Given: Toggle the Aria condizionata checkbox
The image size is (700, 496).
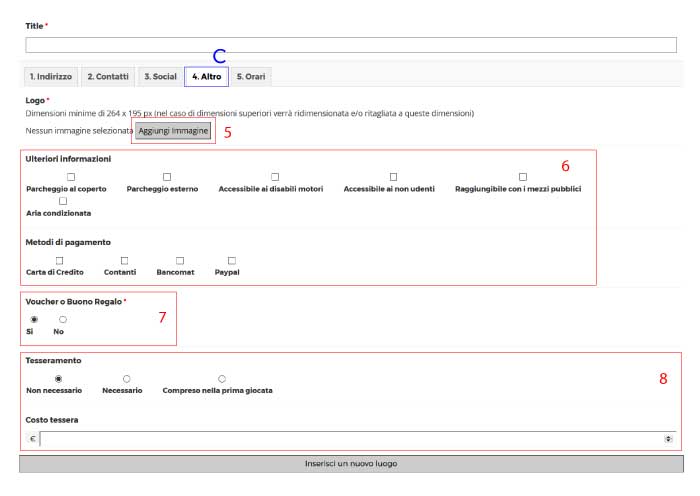Looking at the screenshot, I should [63, 201].
